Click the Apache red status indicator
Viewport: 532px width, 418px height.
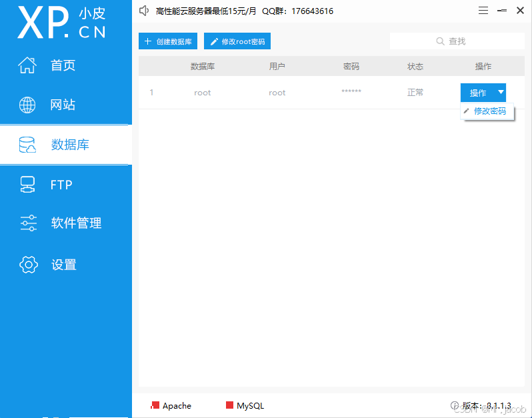point(155,405)
